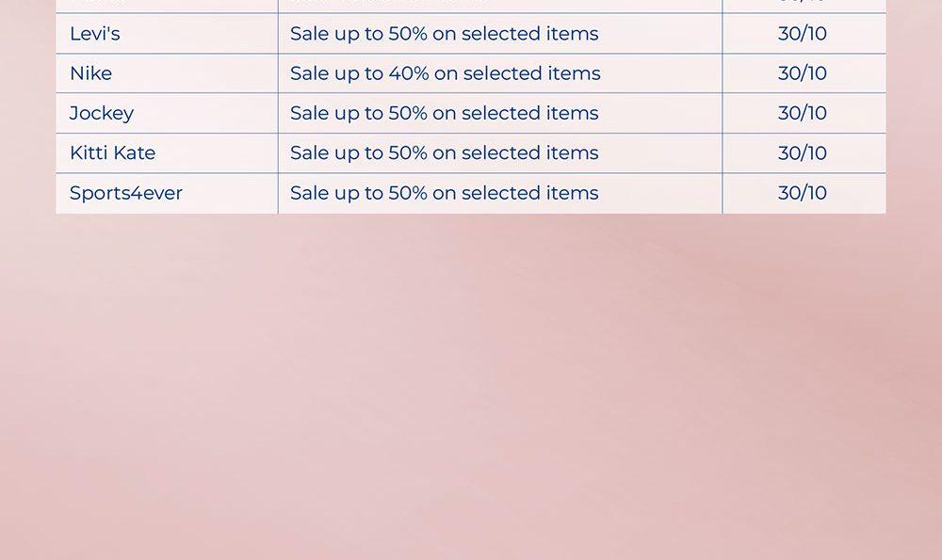Click the 30/10 date in Sports4ever row
942x560 pixels.
[x=803, y=193]
